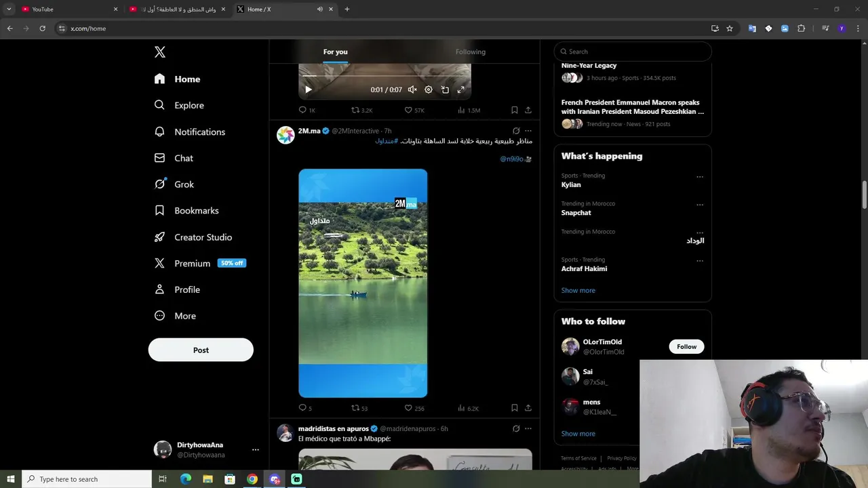This screenshot has height=488, width=868.
Task: Play the video at the top of the feed
Action: (309, 89)
